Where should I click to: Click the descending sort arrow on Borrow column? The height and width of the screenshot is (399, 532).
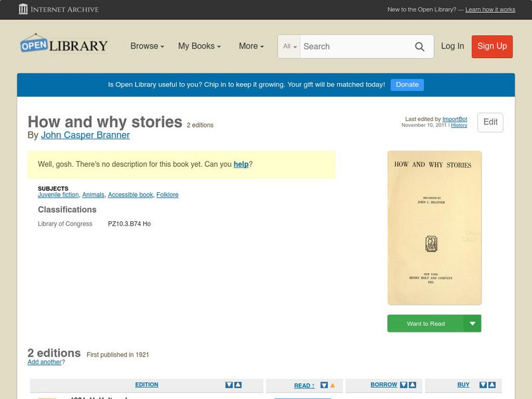[x=403, y=384]
